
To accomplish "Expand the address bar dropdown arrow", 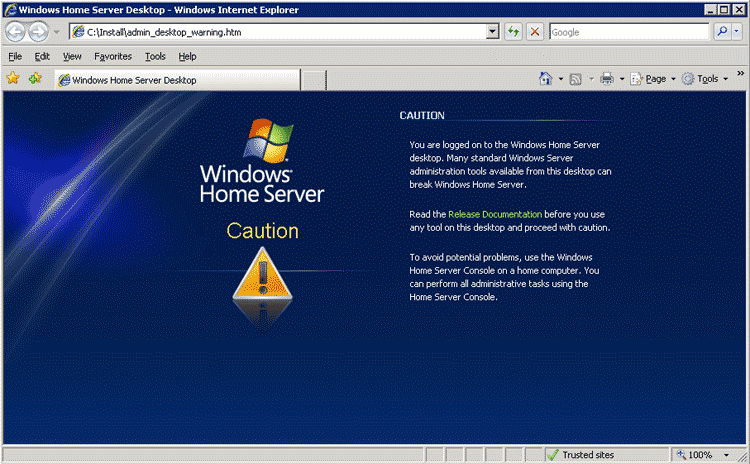I will tap(493, 32).
